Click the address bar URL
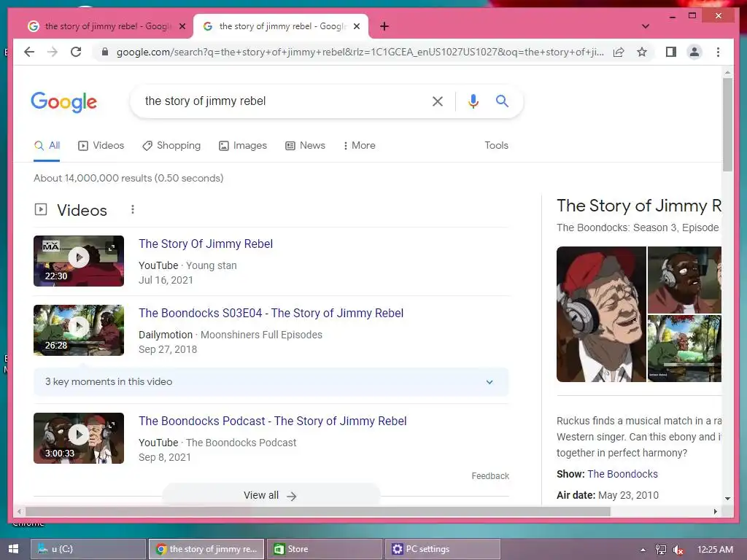Viewport: 747px width, 560px height. (x=360, y=52)
